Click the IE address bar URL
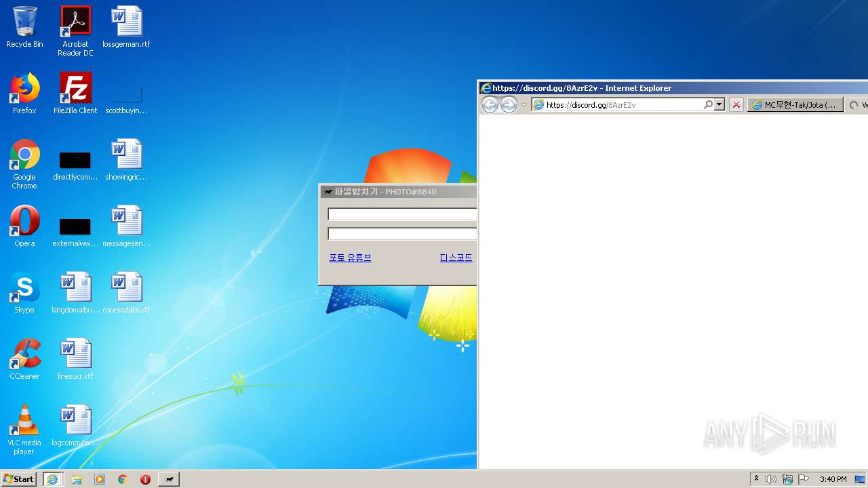Viewport: 868px width, 488px height. 590,105
